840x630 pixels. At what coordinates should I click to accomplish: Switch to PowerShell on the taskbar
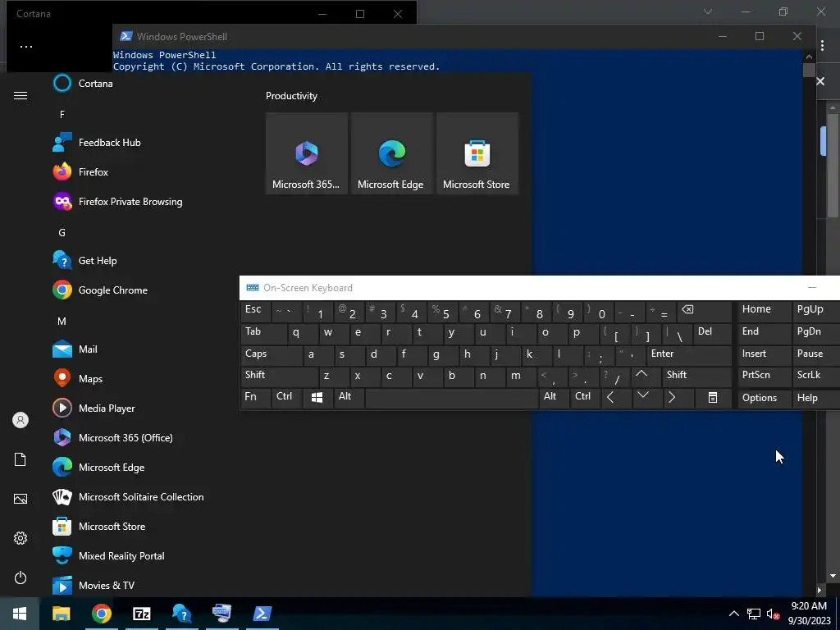(262, 614)
